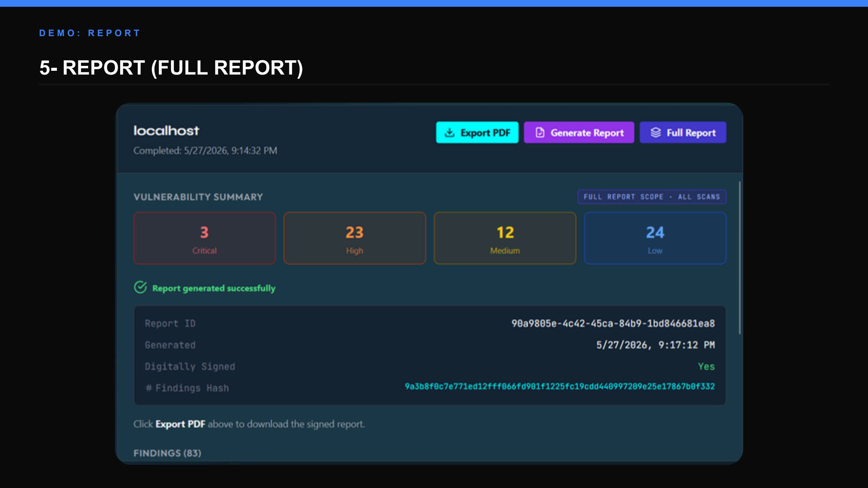Select the Medium vulnerabilities card showing 12
This screenshot has height=488, width=868.
(505, 238)
